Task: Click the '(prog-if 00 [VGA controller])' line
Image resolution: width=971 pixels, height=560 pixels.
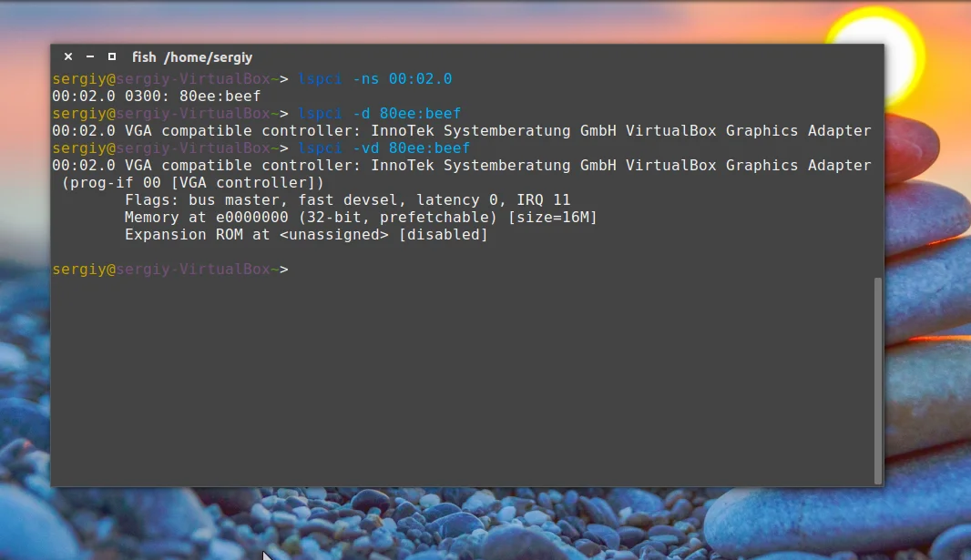Action: coord(192,182)
